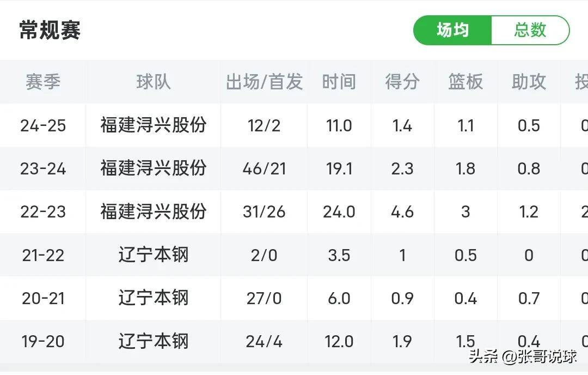
Task: Select the 22-23 season row
Action: tap(42, 212)
